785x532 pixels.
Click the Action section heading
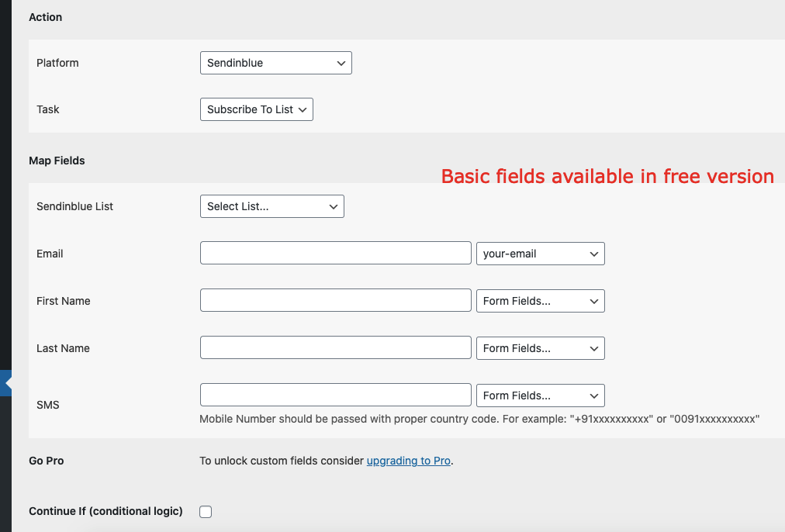(46, 17)
